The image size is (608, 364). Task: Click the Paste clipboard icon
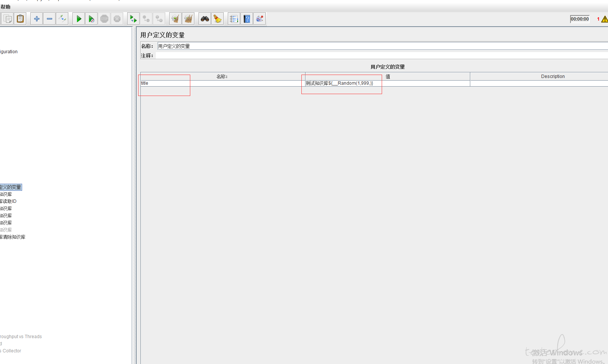[x=20, y=19]
